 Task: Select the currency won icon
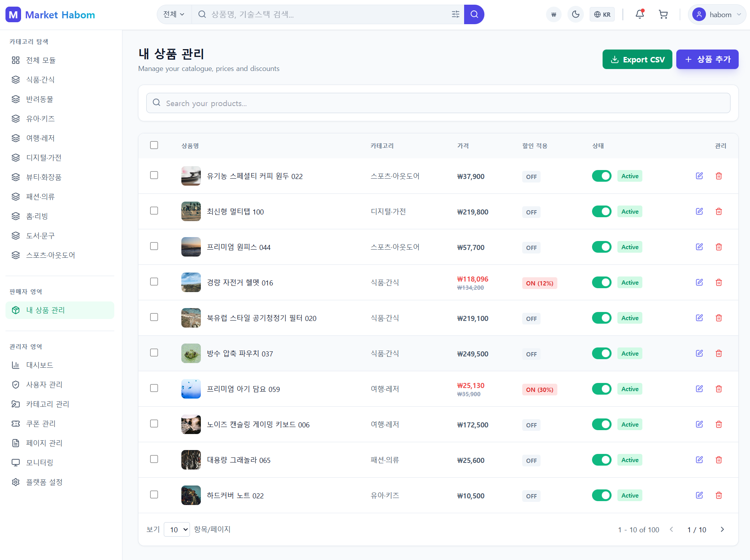553,14
